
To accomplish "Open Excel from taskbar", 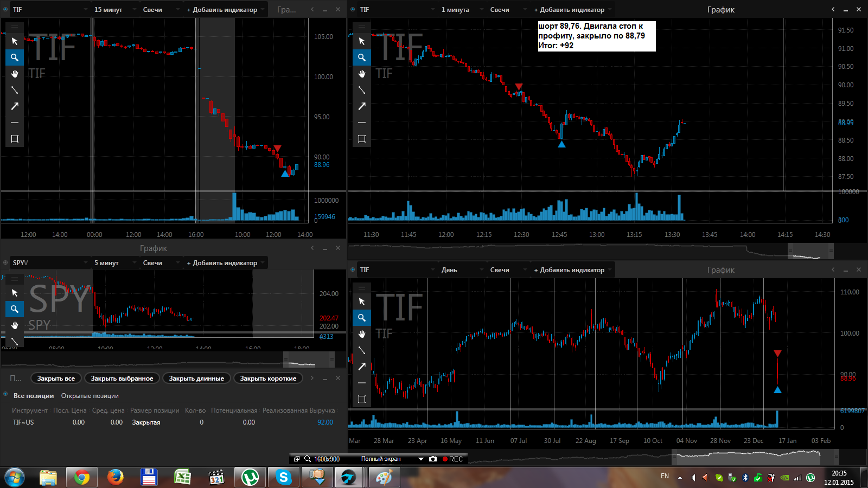I will (182, 477).
